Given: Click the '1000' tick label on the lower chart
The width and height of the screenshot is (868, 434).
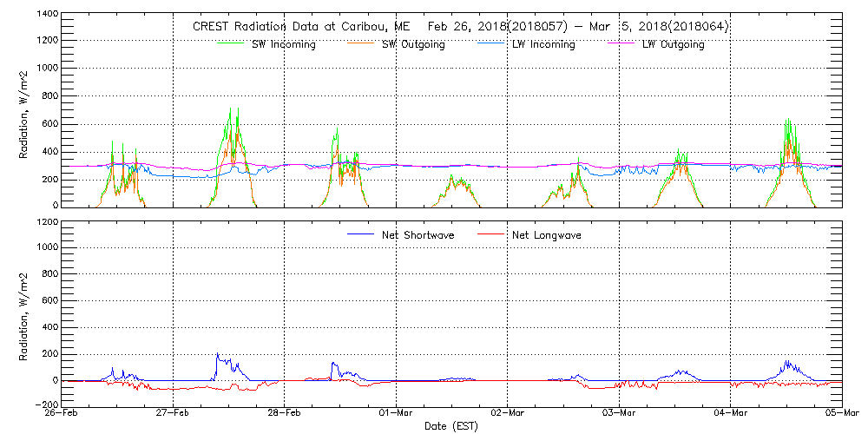Looking at the screenshot, I should [x=46, y=247].
